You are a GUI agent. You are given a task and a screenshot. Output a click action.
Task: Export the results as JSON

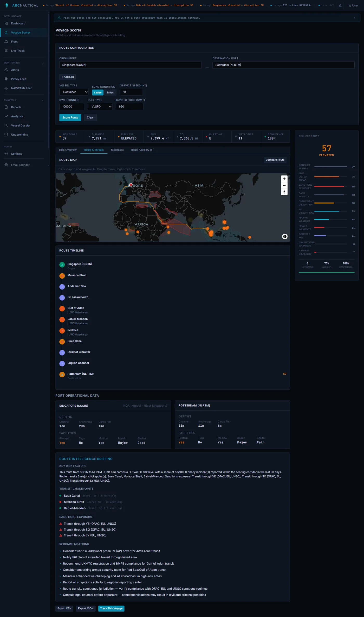(x=86, y=608)
